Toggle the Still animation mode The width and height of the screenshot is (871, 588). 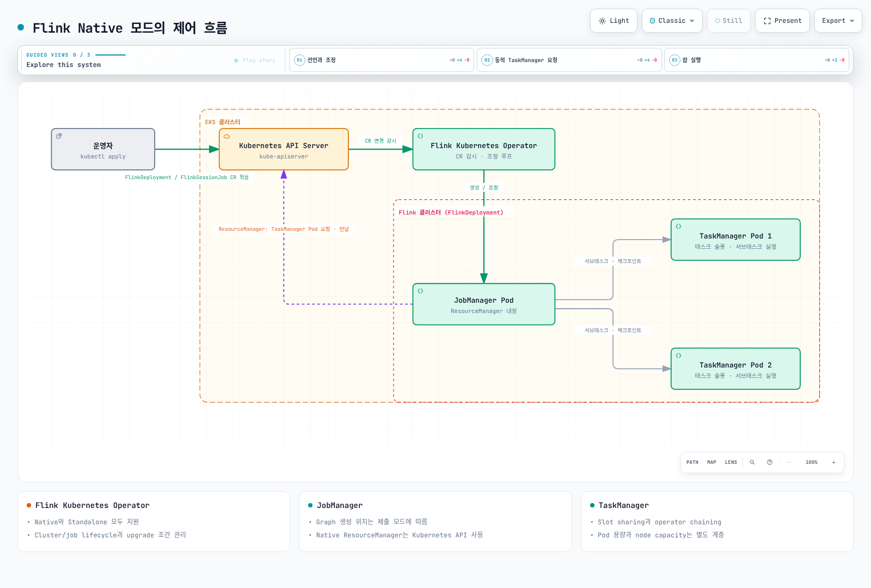[x=728, y=21]
